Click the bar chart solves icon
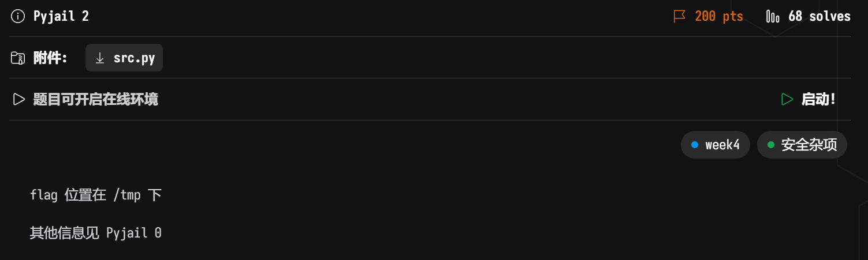 772,16
